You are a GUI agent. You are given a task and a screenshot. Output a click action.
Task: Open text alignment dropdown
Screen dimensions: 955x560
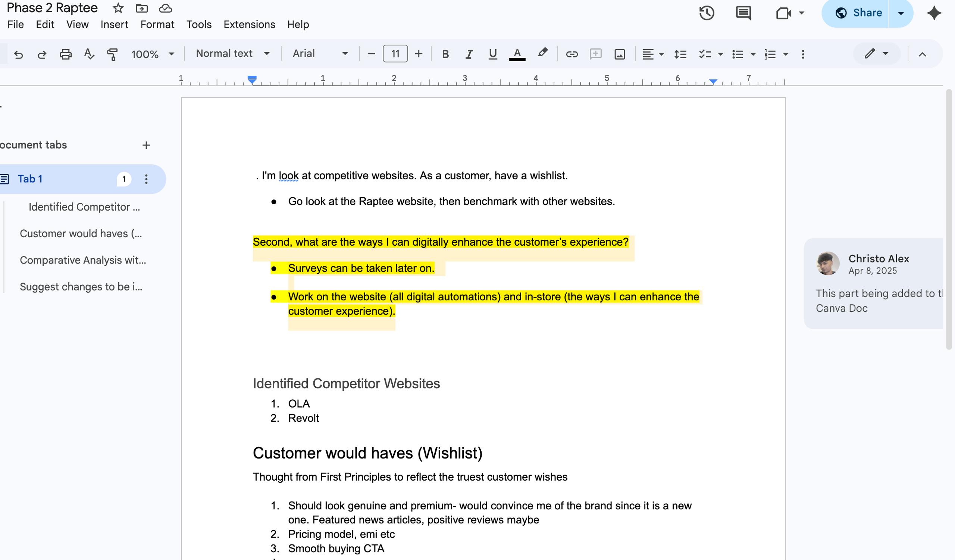653,54
